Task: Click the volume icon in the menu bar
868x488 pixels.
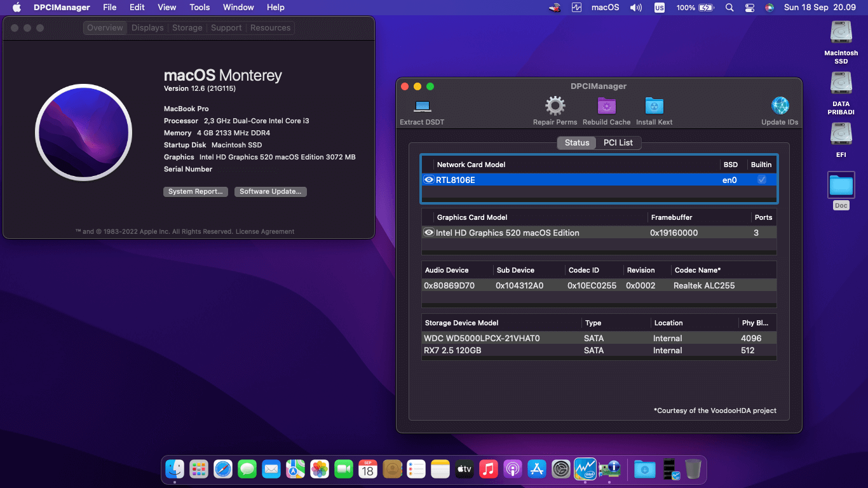Action: click(635, 8)
